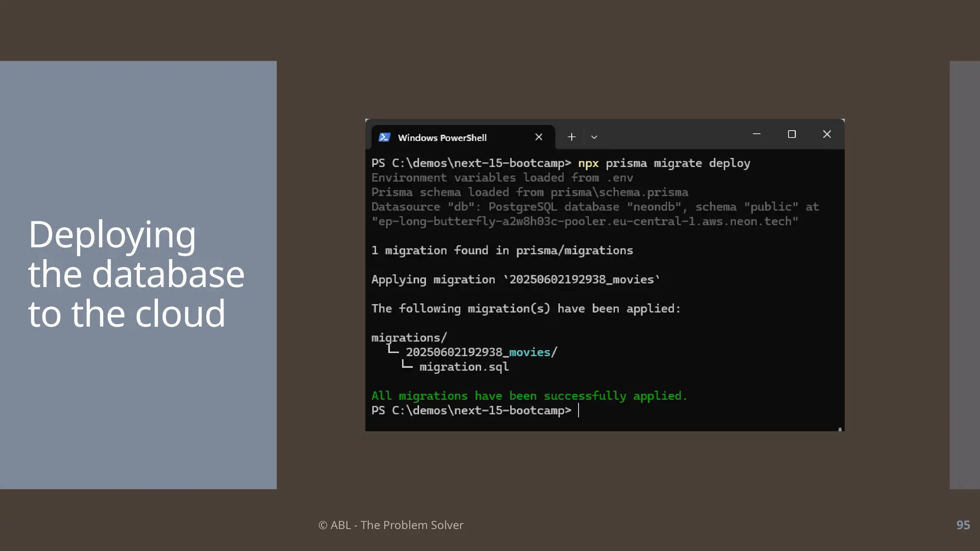Select the Windows PowerShell tab

point(463,137)
